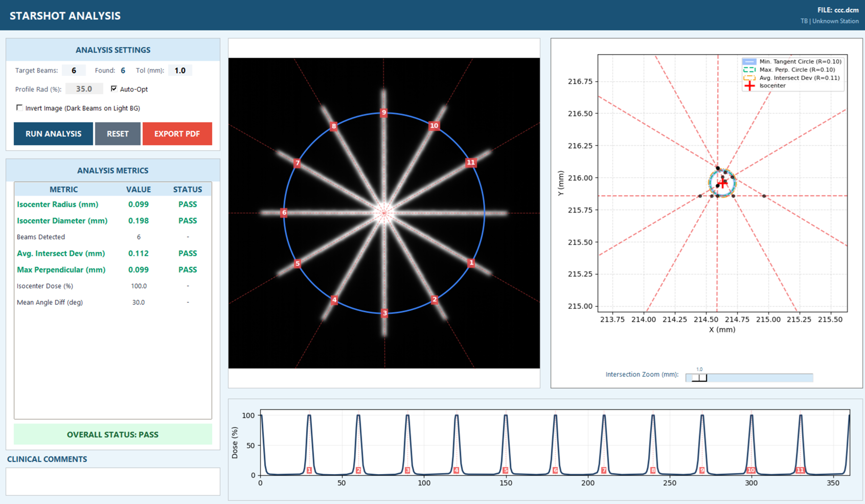Click the red isocenter cross in plot

(x=722, y=182)
